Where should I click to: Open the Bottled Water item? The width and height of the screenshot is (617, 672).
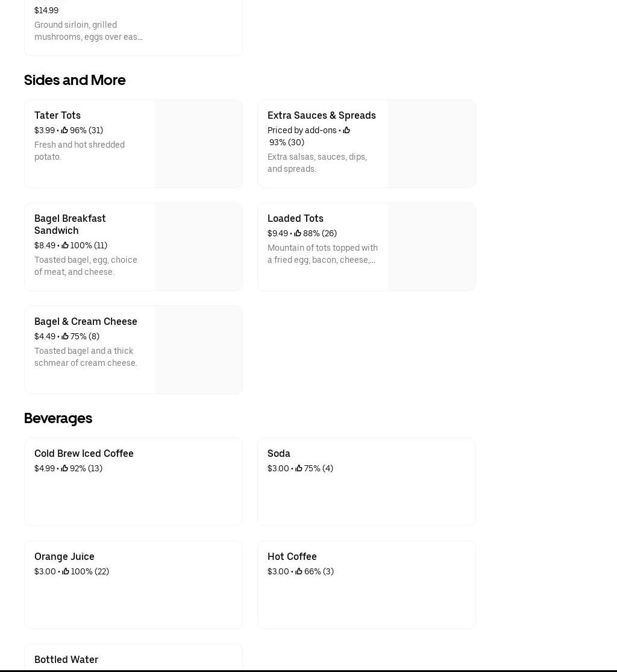click(x=66, y=659)
